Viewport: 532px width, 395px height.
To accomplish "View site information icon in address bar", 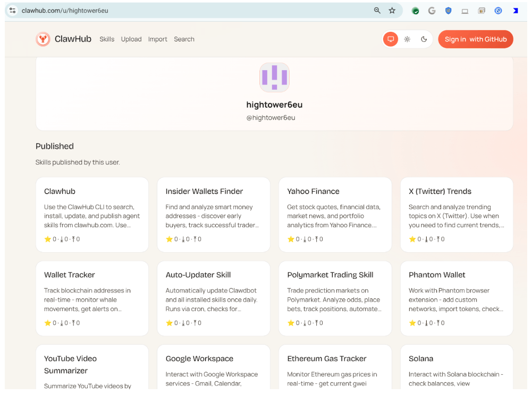I will pyautogui.click(x=13, y=11).
